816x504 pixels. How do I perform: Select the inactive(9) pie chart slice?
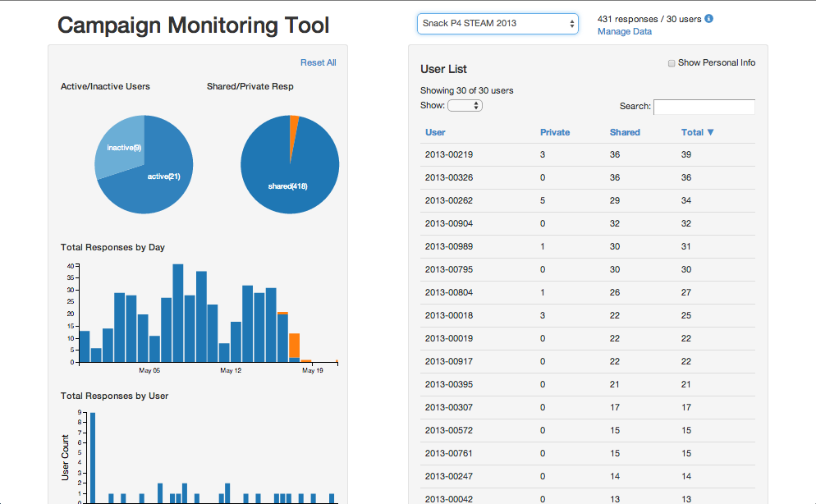point(119,148)
